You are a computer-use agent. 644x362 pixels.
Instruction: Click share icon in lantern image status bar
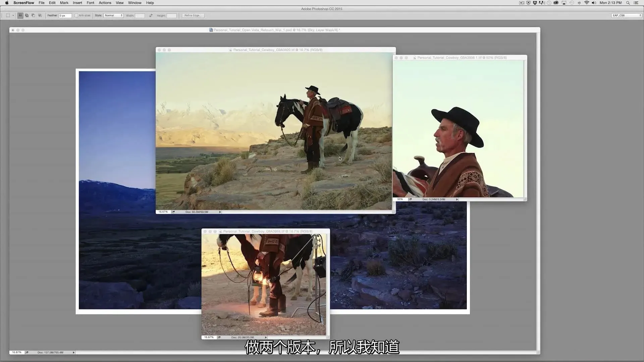[x=219, y=337]
